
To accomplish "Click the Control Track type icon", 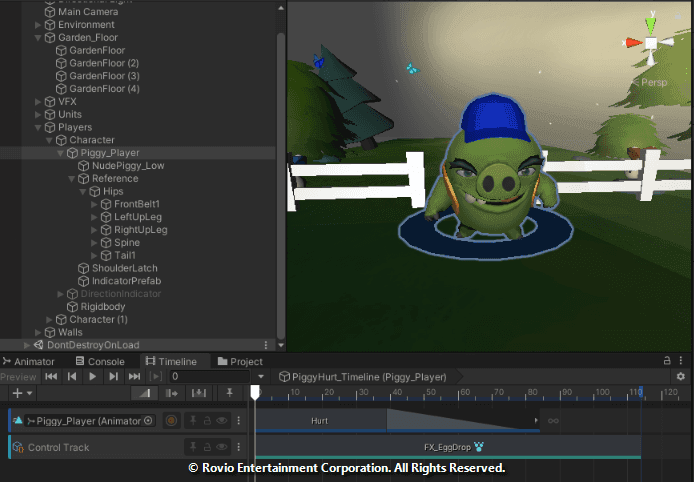I will (x=18, y=447).
